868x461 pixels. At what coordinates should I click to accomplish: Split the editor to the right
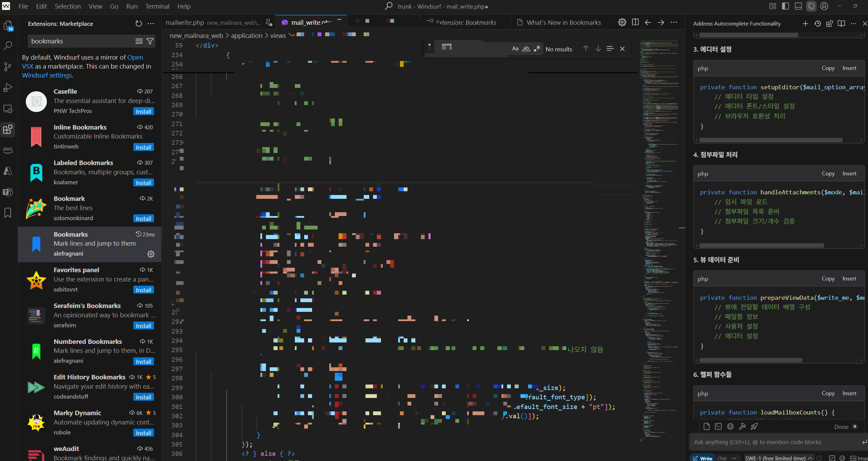(x=635, y=22)
